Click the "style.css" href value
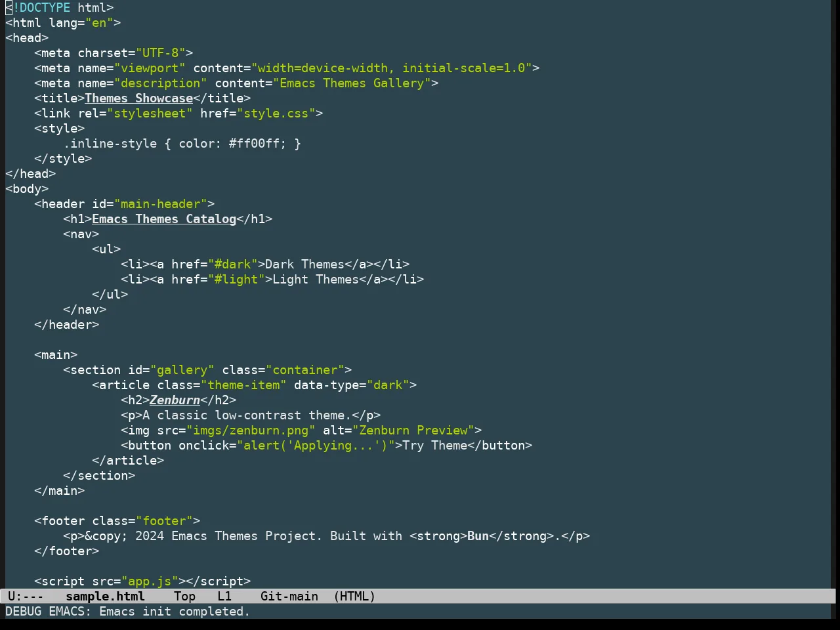Image resolution: width=840 pixels, height=630 pixels. (x=276, y=114)
